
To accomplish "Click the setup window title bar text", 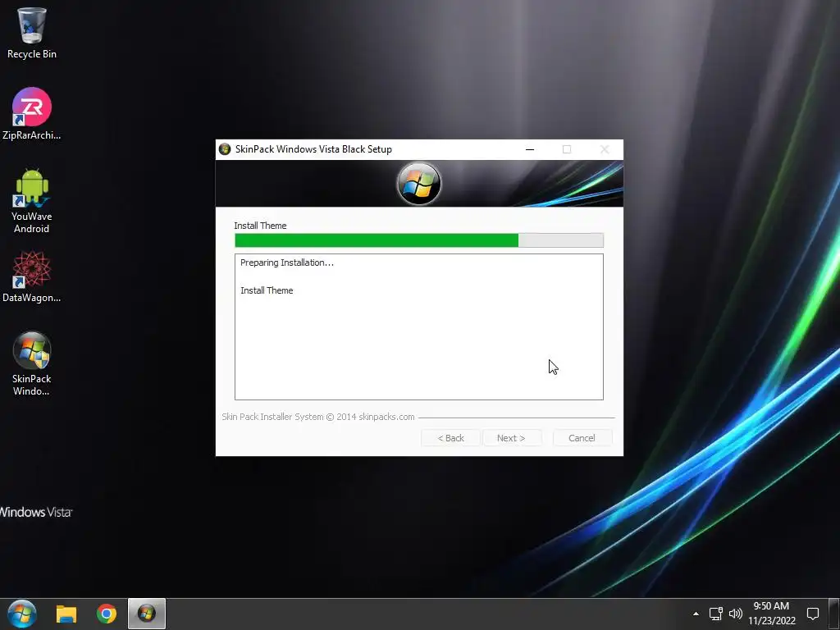I will coord(313,149).
